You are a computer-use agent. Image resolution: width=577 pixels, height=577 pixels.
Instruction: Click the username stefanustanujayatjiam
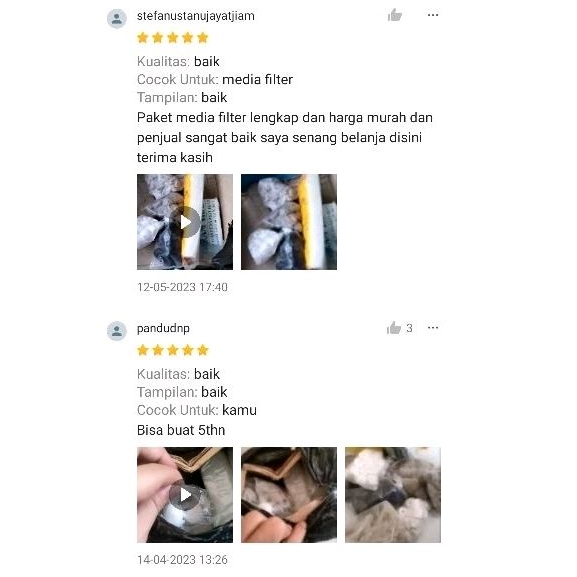point(196,16)
